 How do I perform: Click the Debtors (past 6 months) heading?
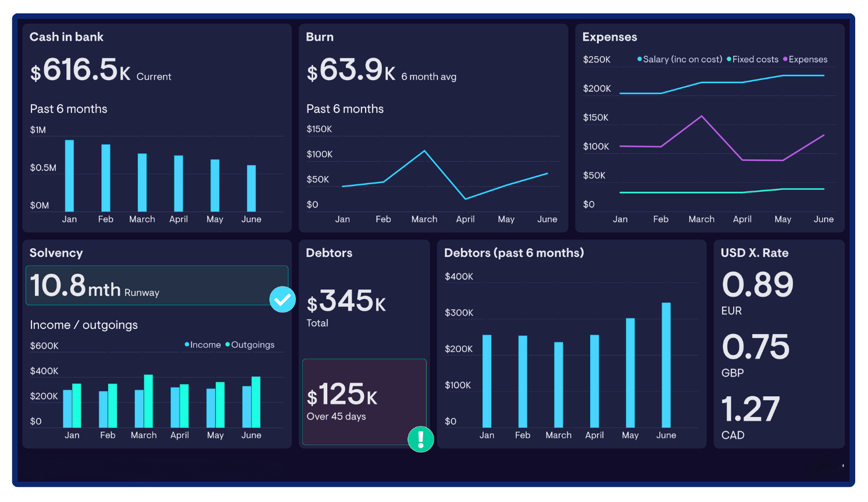(x=514, y=253)
